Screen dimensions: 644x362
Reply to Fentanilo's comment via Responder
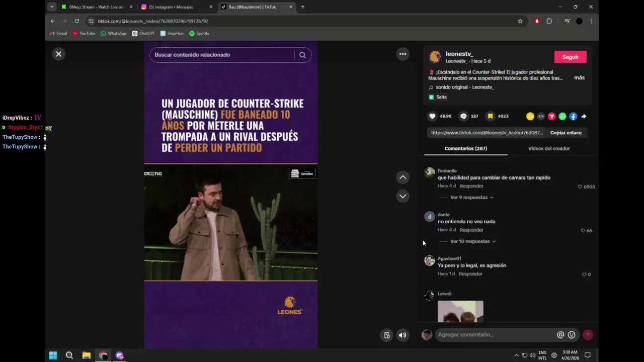471,186
